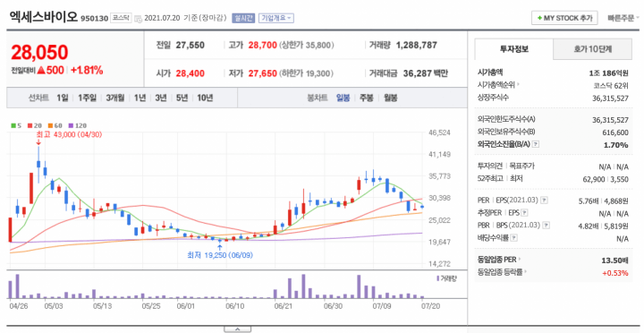
Task: Show the 월봉 monthly candlestick chart
Action: (x=390, y=98)
